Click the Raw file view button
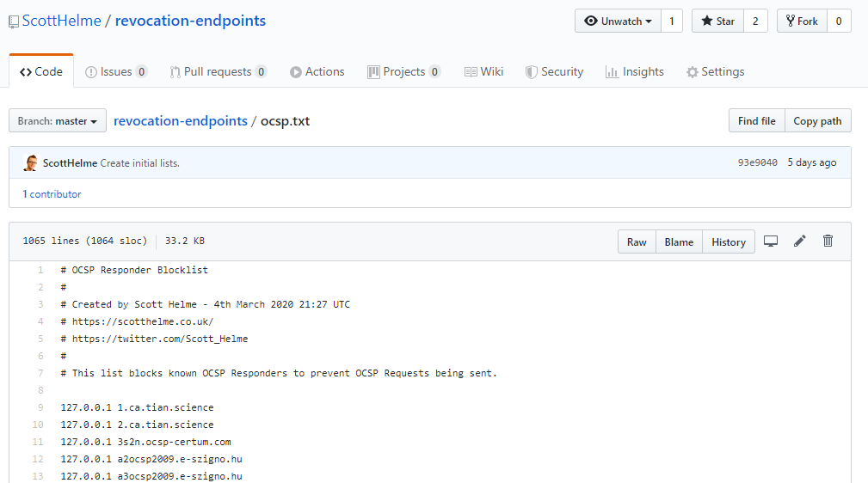Screen dimensions: 868x483 [x=637, y=242]
